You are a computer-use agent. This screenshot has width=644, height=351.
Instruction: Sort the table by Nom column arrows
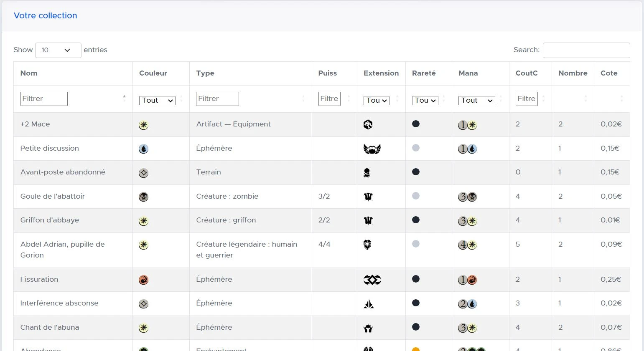point(124,98)
